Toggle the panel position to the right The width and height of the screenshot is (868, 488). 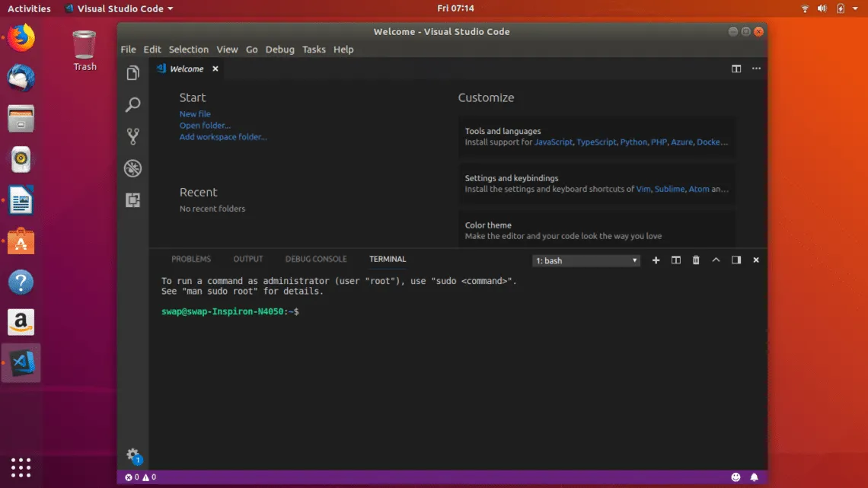(736, 260)
